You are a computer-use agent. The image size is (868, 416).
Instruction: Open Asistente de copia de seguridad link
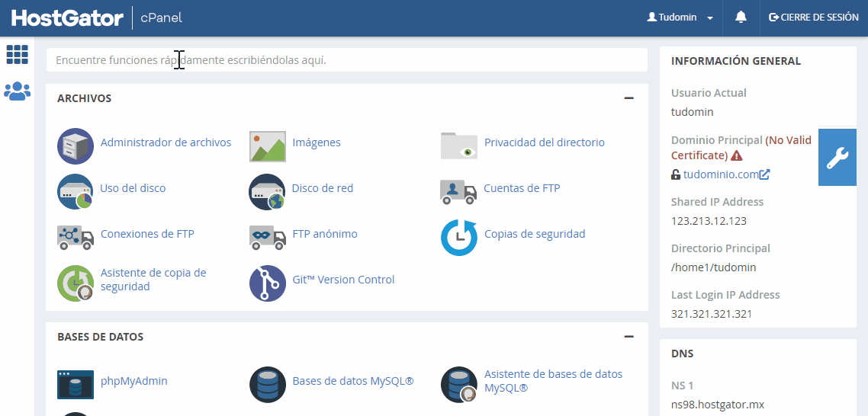point(153,280)
